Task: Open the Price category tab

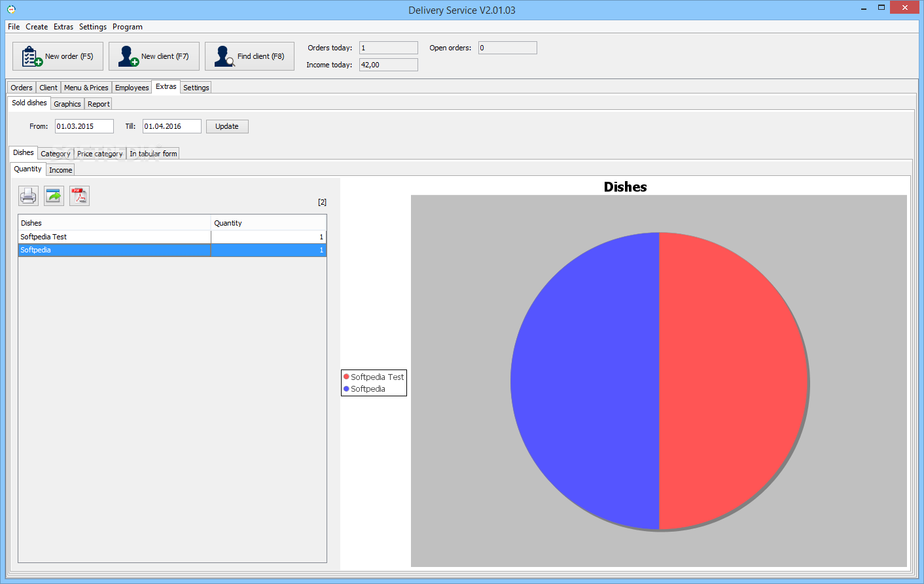Action: (x=100, y=154)
